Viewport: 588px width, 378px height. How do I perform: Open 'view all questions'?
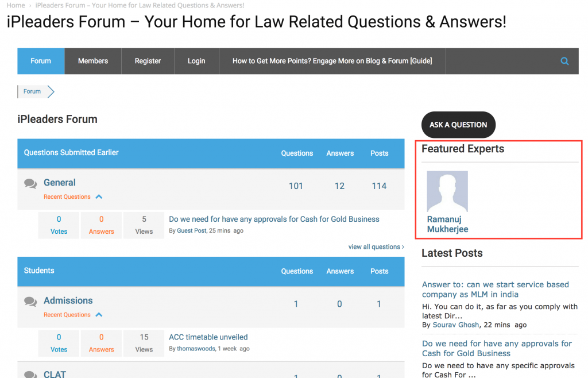pos(376,246)
